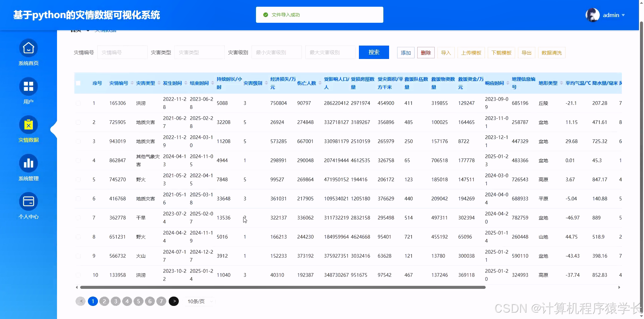Go to page 3
The image size is (644, 319).
116,301
